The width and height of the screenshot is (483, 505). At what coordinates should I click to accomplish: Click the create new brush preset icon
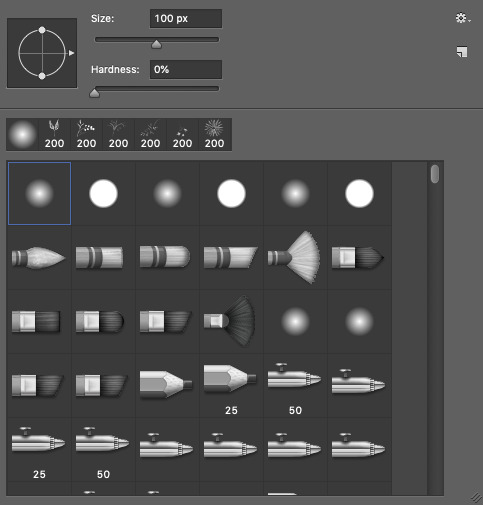(x=462, y=52)
